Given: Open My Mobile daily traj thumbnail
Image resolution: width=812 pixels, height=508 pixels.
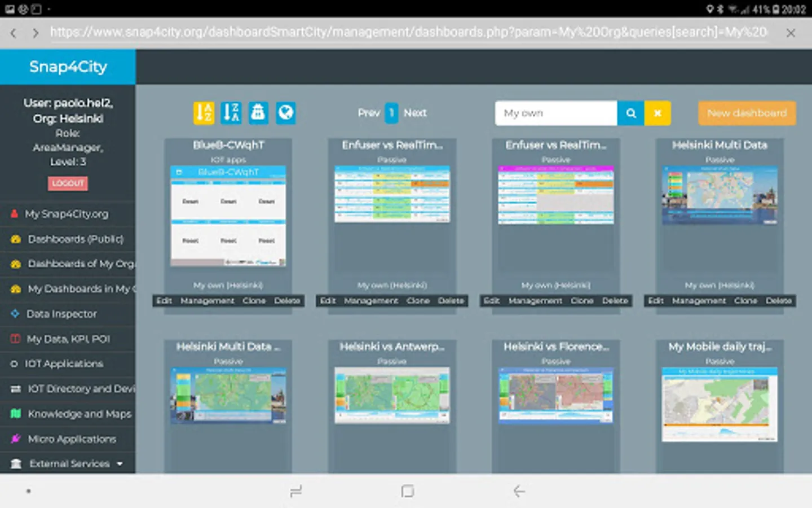Looking at the screenshot, I should click(720, 404).
